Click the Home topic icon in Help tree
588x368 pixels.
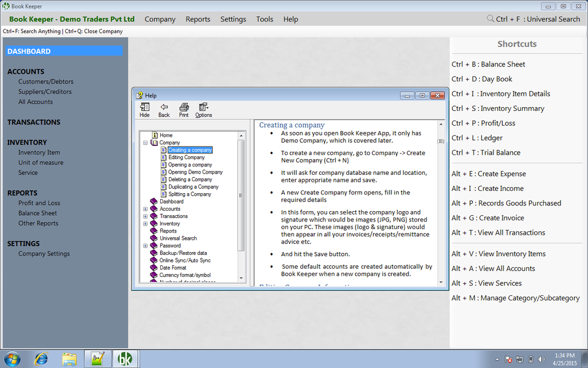[x=154, y=135]
